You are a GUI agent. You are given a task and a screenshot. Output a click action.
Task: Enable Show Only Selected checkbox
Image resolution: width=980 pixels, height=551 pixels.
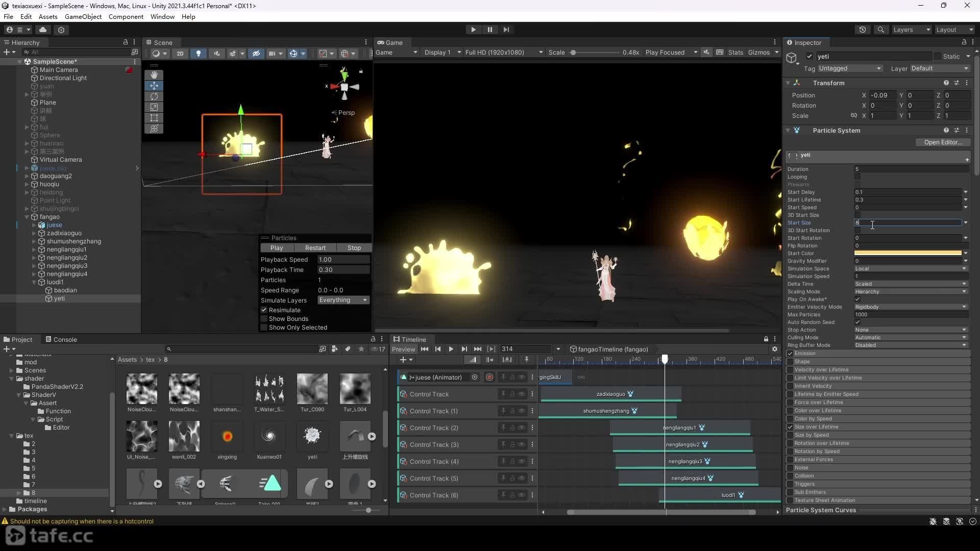pos(264,328)
